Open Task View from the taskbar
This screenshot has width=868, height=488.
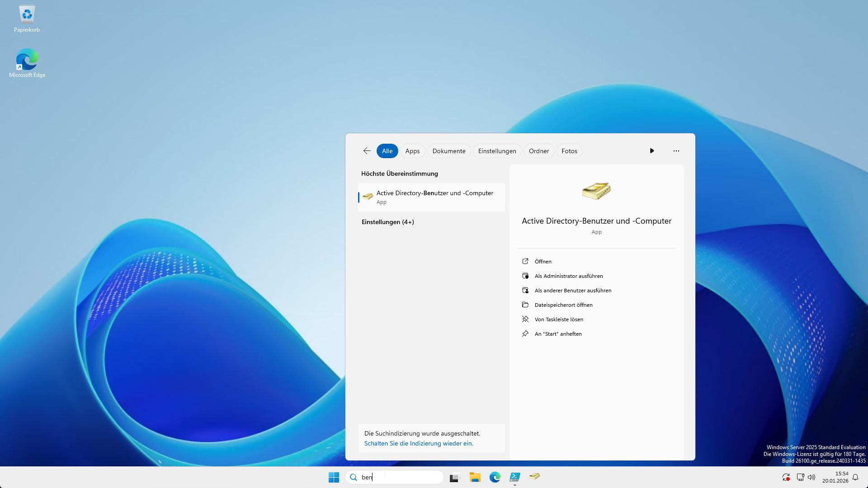(454, 477)
